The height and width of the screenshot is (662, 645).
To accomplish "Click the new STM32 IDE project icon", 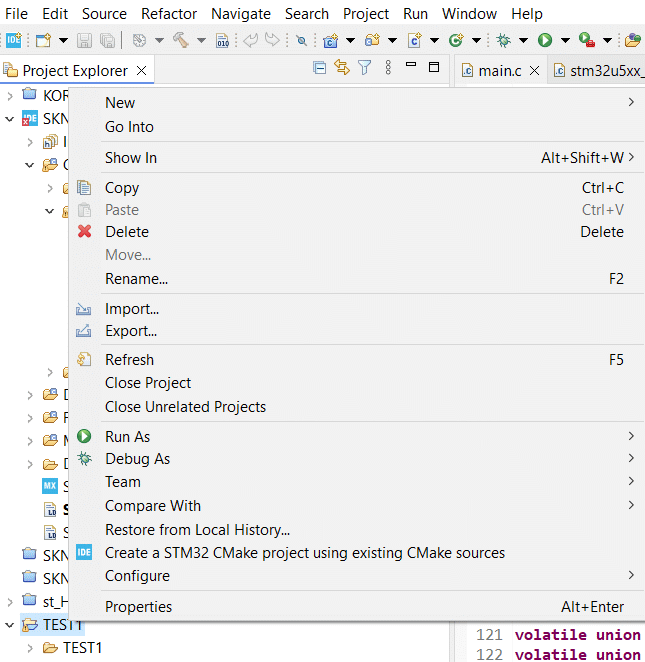I will coord(14,40).
